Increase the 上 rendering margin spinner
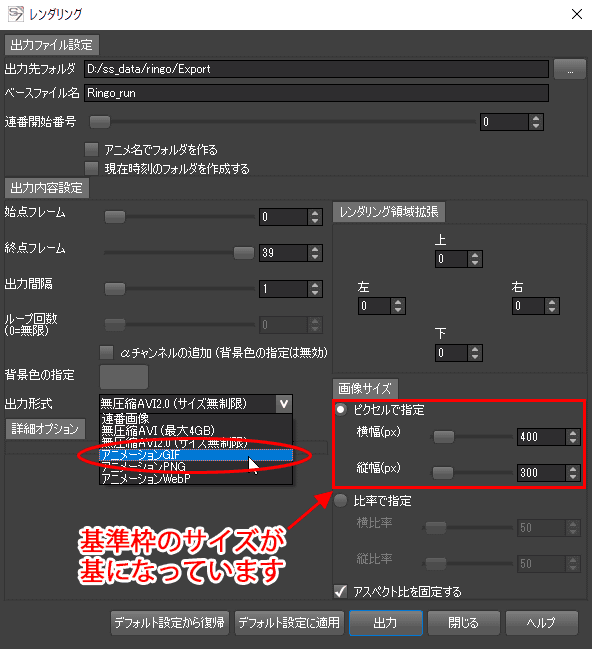Viewport: 592px width, 649px height. [x=475, y=255]
